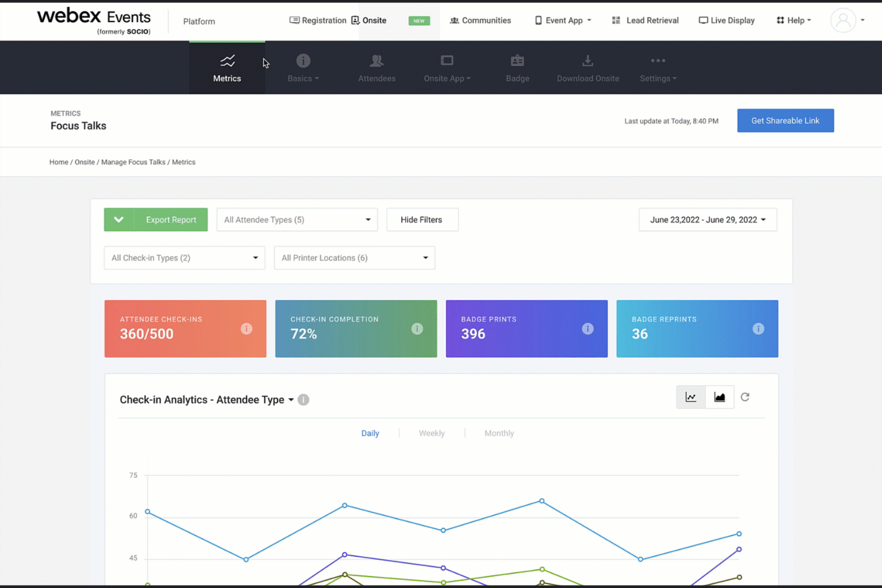Click the Attendees people icon
This screenshot has height=588, width=882.
pyautogui.click(x=377, y=60)
